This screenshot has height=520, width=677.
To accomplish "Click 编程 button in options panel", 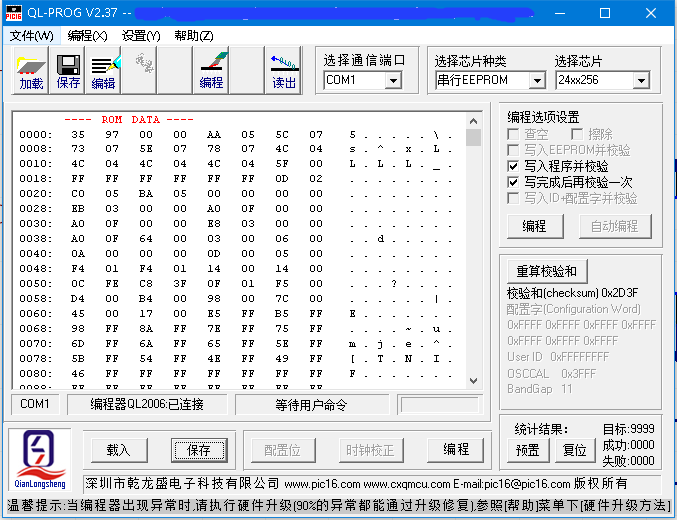I will 535,226.
